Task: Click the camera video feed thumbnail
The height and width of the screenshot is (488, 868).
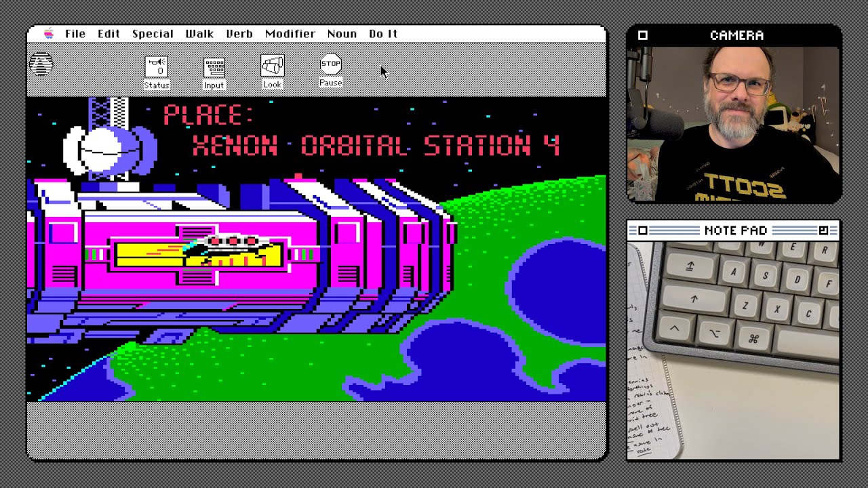Action: tap(734, 123)
